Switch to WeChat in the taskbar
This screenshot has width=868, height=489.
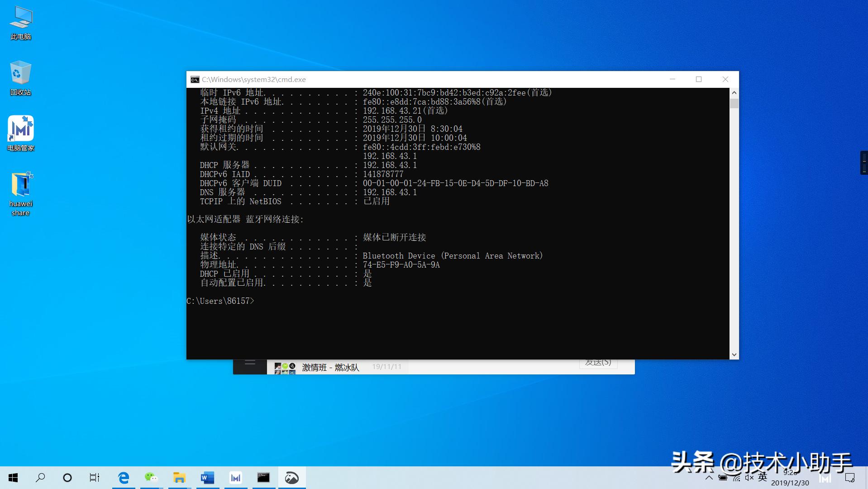(x=151, y=478)
